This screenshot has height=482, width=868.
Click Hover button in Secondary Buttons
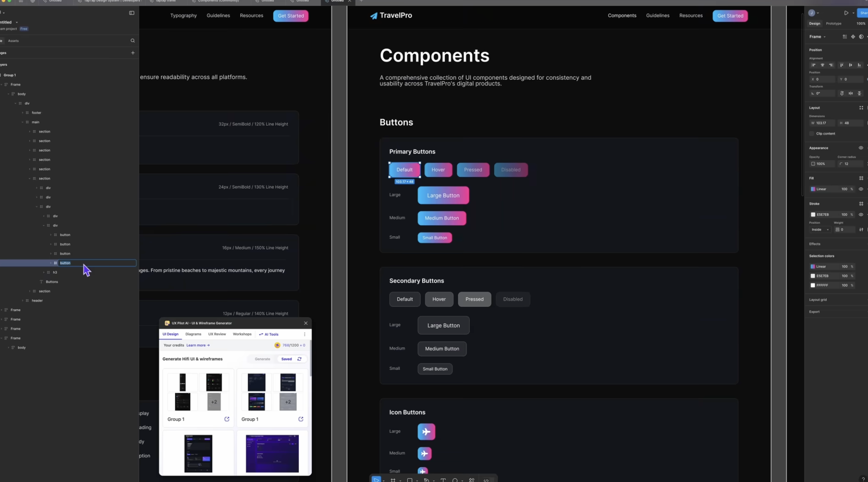[x=439, y=299]
